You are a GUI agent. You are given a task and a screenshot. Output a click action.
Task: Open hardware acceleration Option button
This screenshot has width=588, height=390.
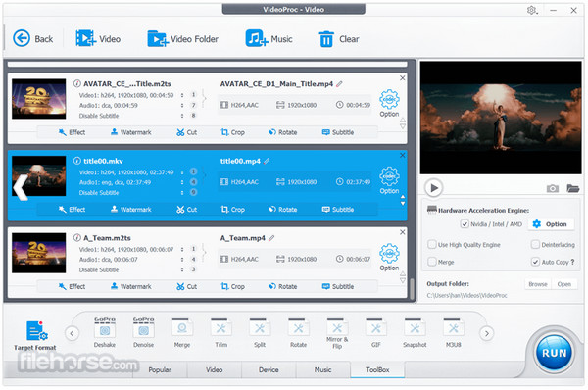(x=550, y=224)
